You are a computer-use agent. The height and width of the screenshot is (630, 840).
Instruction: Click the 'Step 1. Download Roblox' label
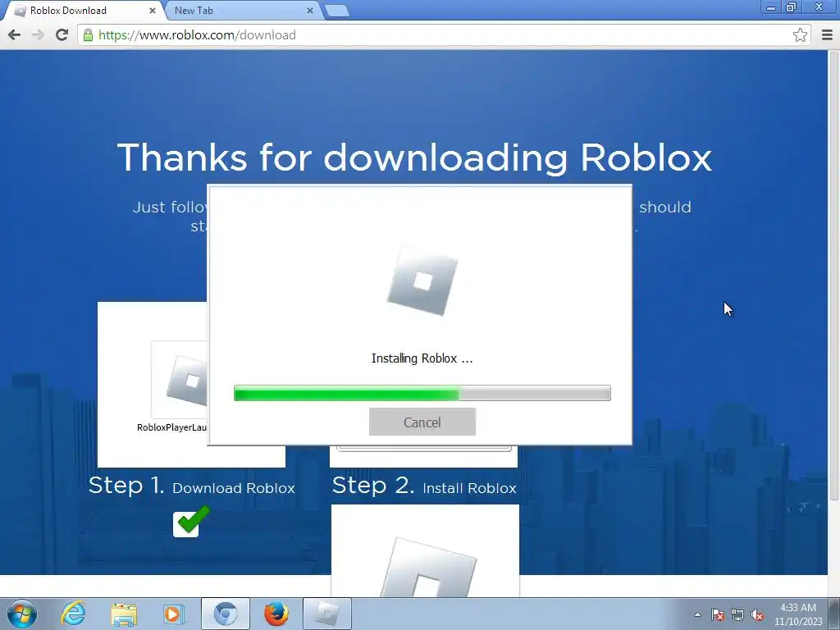click(191, 486)
